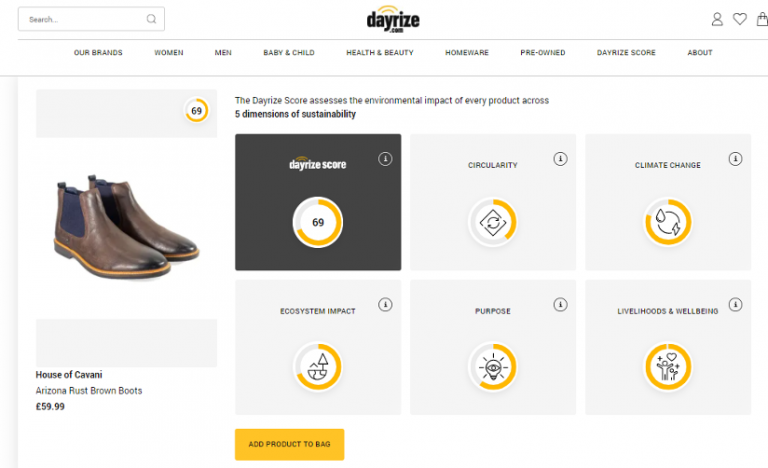Viewport: 768px width, 468px height.
Task: Click Add Product to Bag button
Action: click(x=289, y=444)
